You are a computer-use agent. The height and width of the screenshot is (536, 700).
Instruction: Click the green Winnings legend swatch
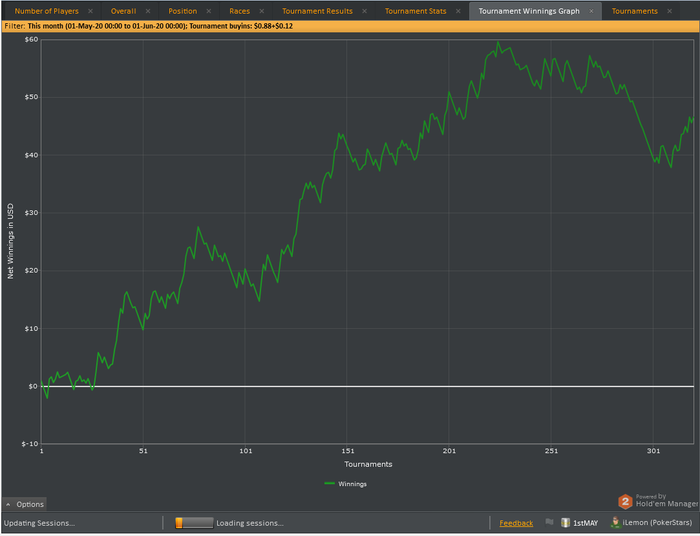pos(329,483)
